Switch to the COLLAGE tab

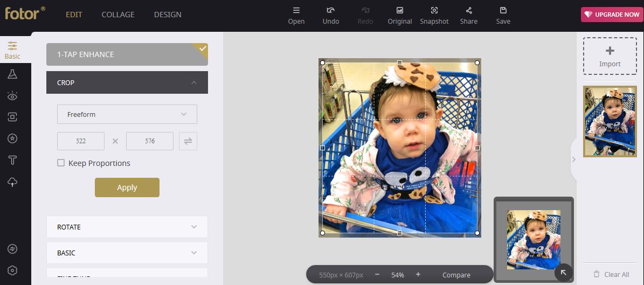coord(118,15)
